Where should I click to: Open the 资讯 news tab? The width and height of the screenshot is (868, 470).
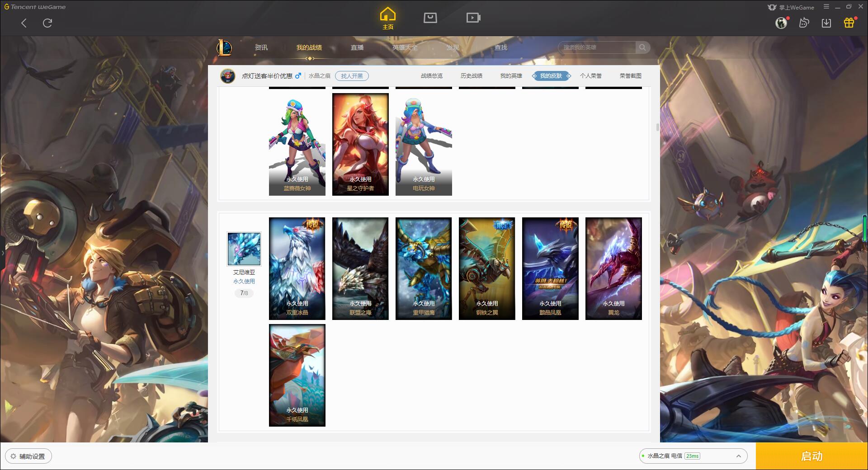tap(261, 47)
